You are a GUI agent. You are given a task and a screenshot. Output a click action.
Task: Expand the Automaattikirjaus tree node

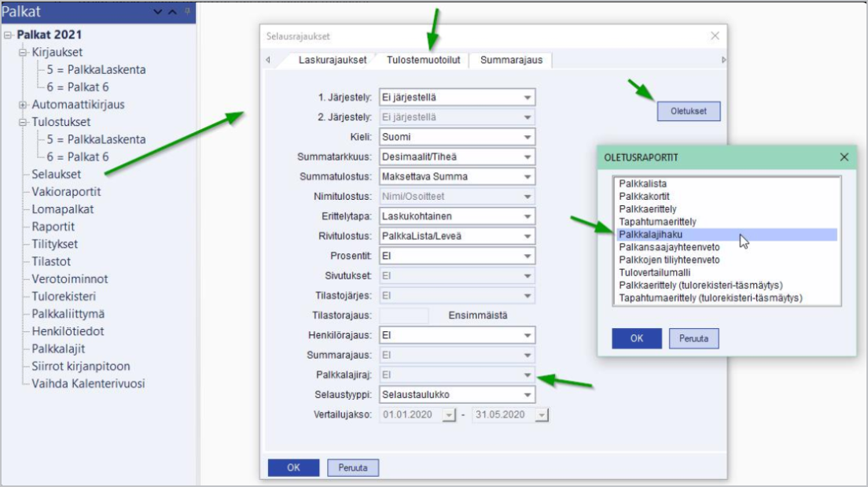24,105
